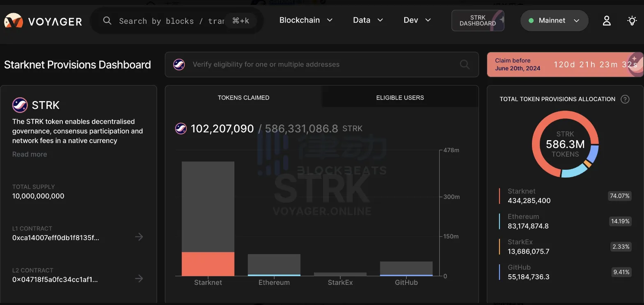Click the L1 contract address 0xca14007eff0db1f8135f...
This screenshot has height=305, width=644.
coord(56,238)
